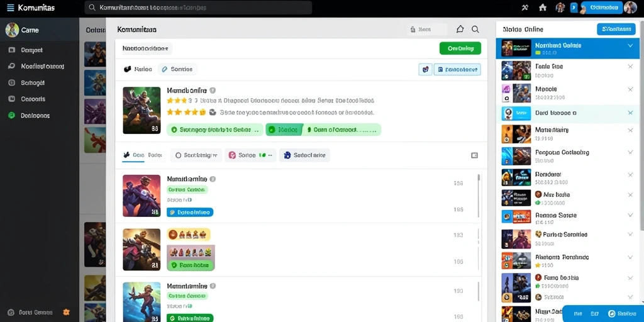Click the magnifier icon in Komunitaus header
The height and width of the screenshot is (322, 644).
pyautogui.click(x=475, y=29)
